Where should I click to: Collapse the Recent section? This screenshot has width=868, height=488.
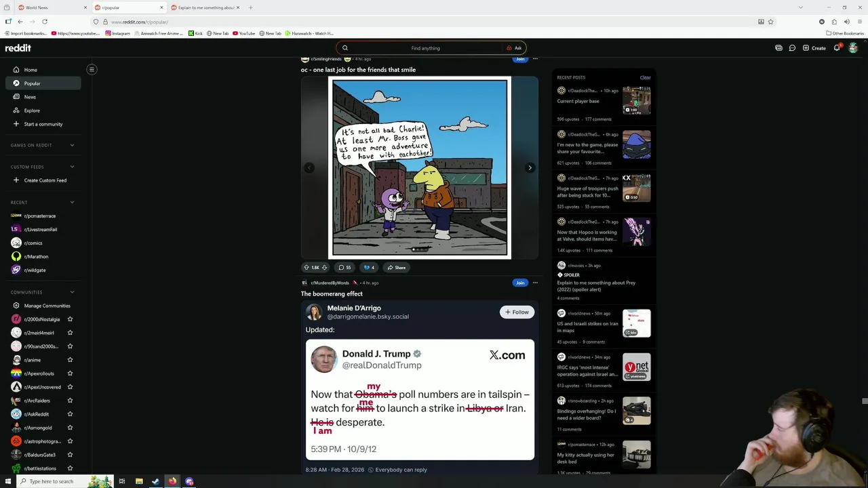point(72,202)
